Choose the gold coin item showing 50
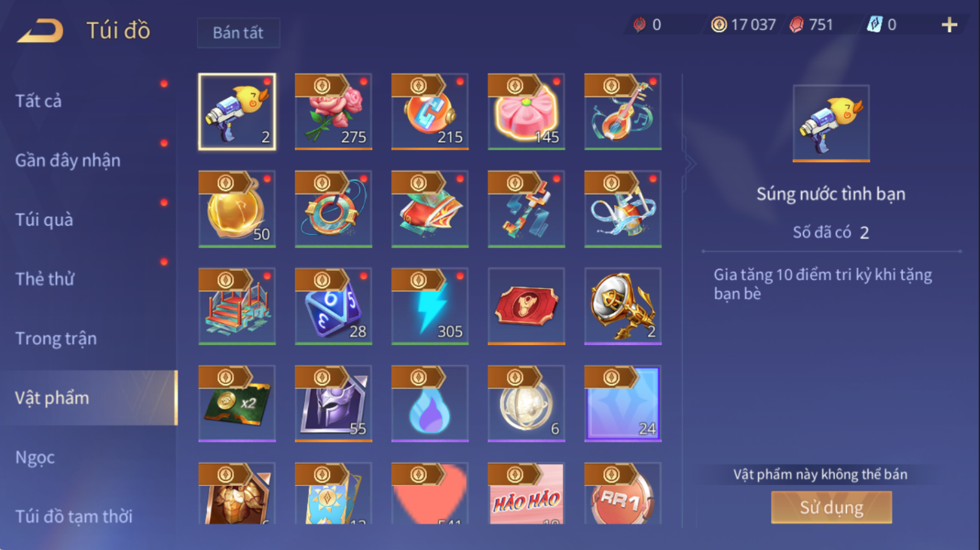 tap(237, 209)
